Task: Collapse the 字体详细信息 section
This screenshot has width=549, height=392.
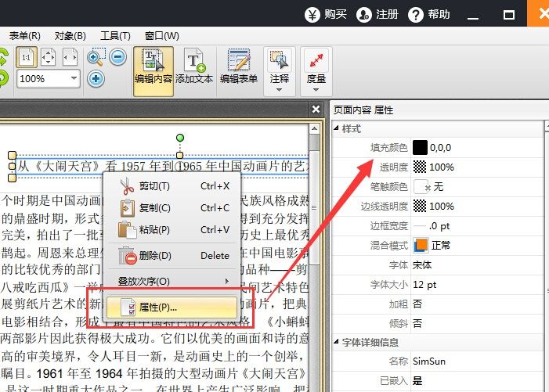Action: pos(336,341)
